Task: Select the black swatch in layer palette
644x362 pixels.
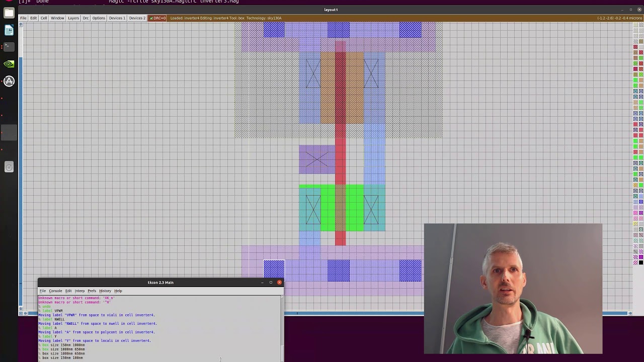Action: point(641,262)
